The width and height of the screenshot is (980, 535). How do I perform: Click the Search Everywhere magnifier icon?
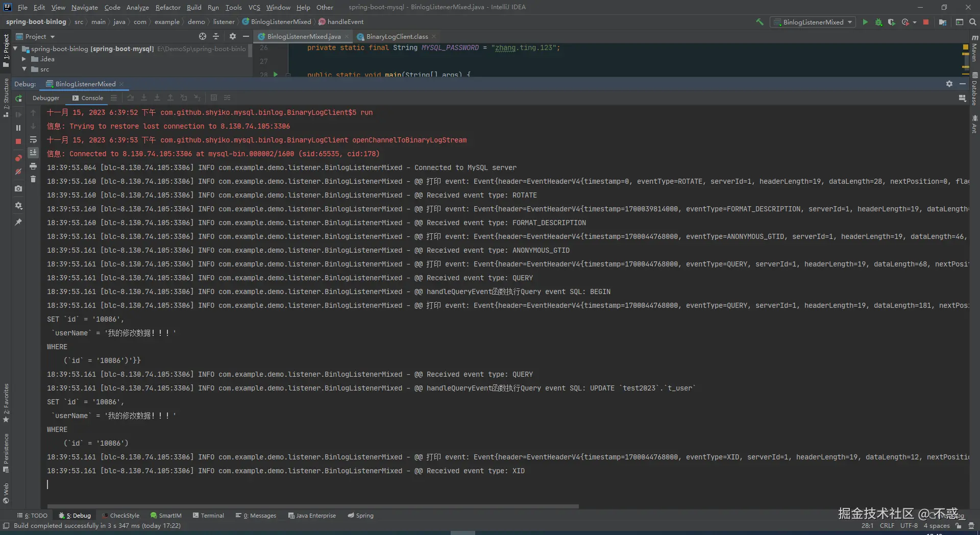(x=973, y=22)
